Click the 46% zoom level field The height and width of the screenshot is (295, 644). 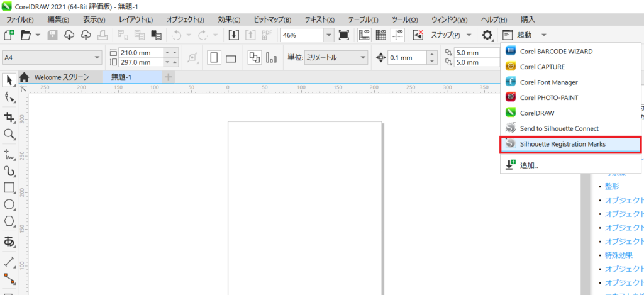point(302,35)
